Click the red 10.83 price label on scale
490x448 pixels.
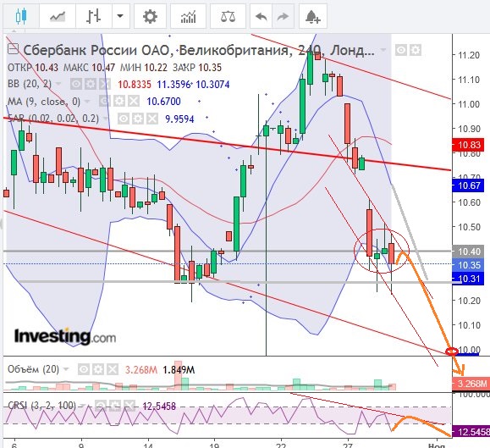(x=469, y=145)
